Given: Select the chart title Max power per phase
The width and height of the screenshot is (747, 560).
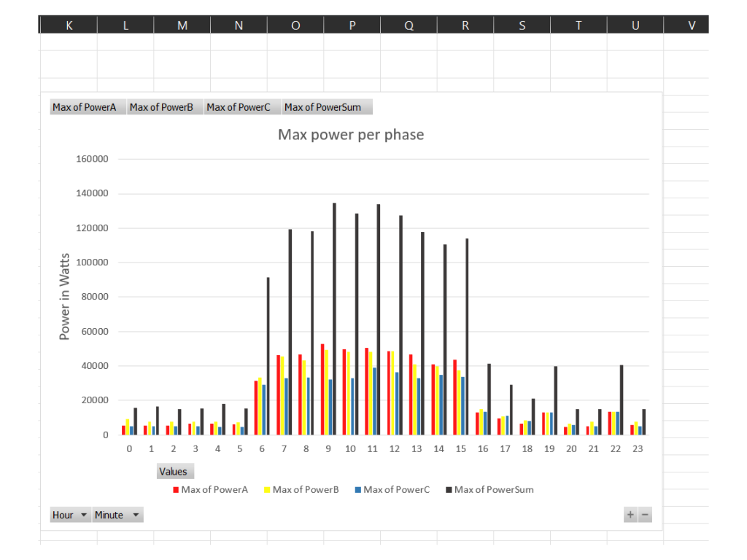Looking at the screenshot, I should tap(351, 135).
